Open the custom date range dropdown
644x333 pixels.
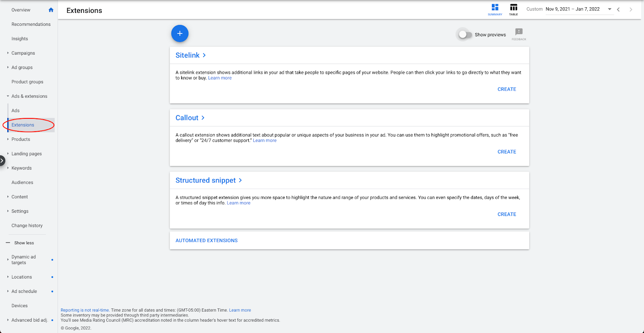coord(609,9)
